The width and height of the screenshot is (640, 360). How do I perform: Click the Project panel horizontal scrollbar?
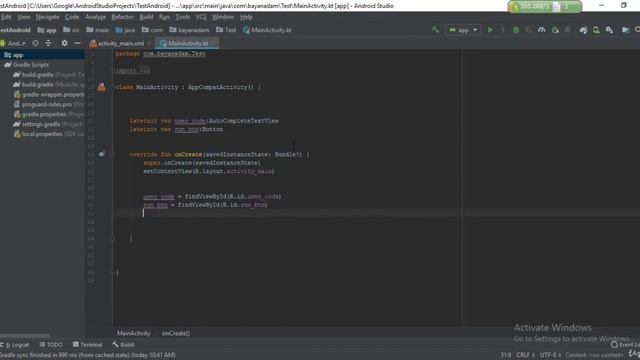point(25,336)
